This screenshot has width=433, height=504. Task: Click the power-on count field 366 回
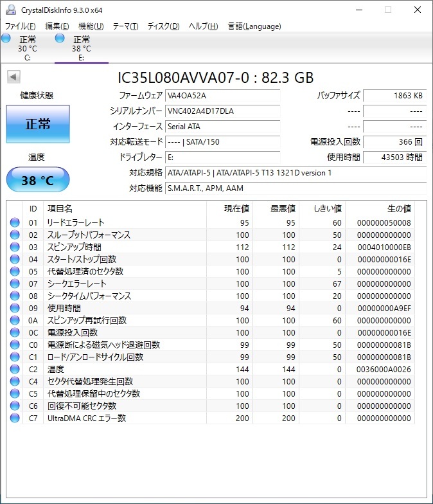(x=394, y=142)
